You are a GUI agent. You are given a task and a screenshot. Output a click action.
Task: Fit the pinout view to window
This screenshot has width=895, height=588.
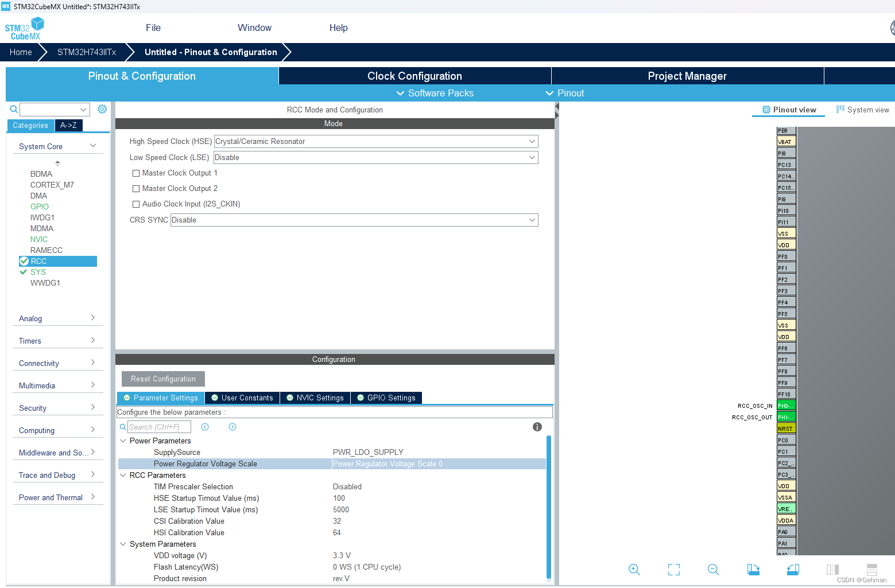click(x=674, y=569)
